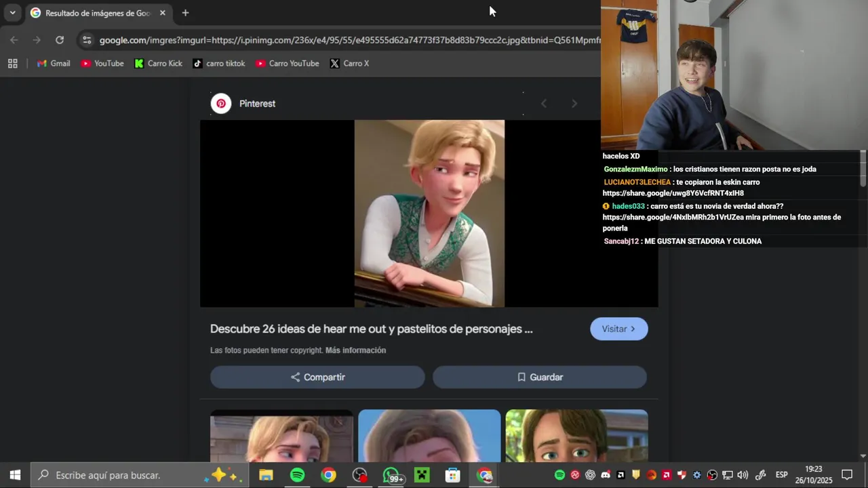Click the Discord tray icon

(606, 475)
